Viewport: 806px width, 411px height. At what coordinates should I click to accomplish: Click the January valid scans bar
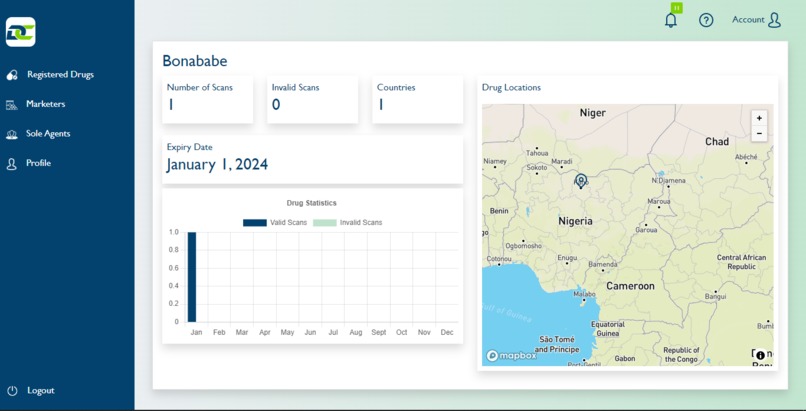pos(192,277)
